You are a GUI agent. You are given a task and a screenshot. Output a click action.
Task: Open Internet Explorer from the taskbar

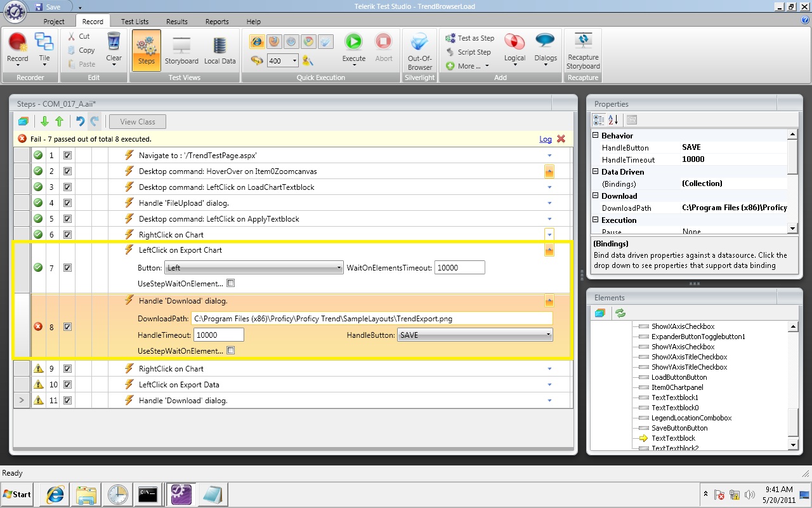click(x=55, y=494)
